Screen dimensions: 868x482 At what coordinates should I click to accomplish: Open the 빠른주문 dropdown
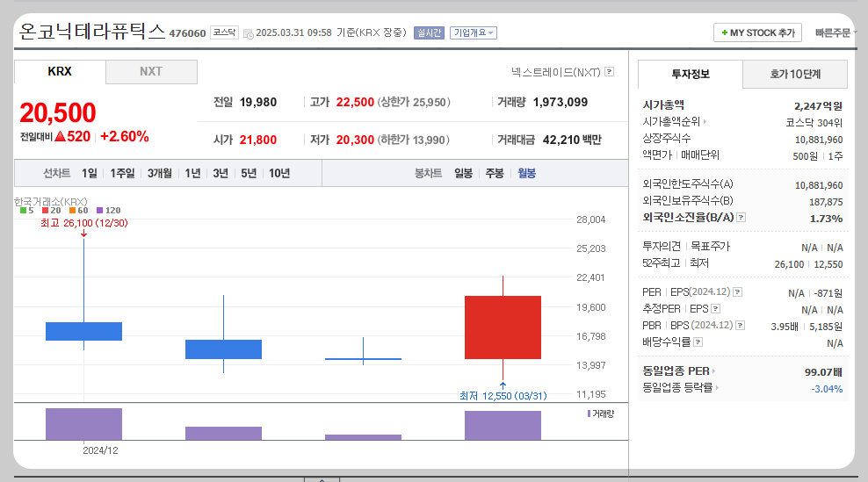coord(835,33)
